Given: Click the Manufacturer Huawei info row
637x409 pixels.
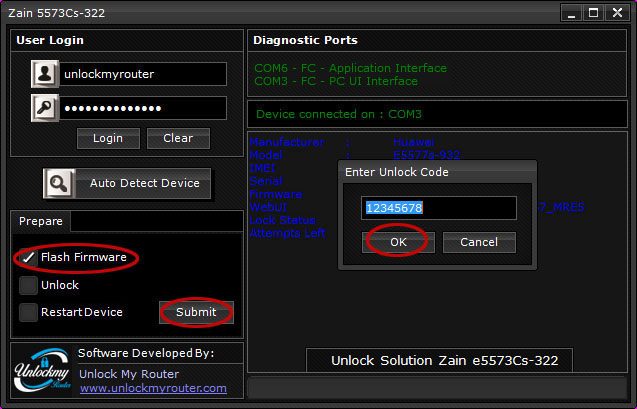Looking at the screenshot, I should tap(342, 142).
